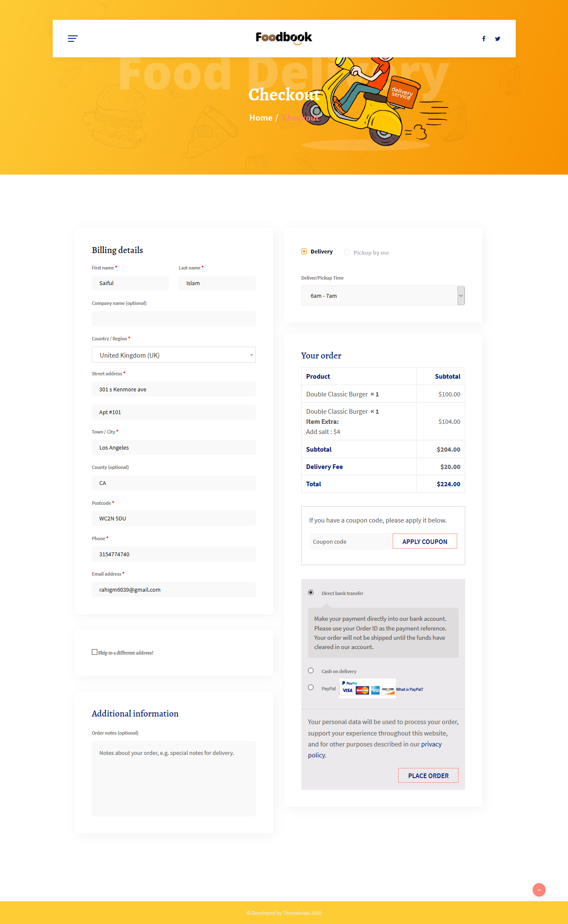Click the Apply Coupon button
The image size is (568, 924).
tap(425, 541)
